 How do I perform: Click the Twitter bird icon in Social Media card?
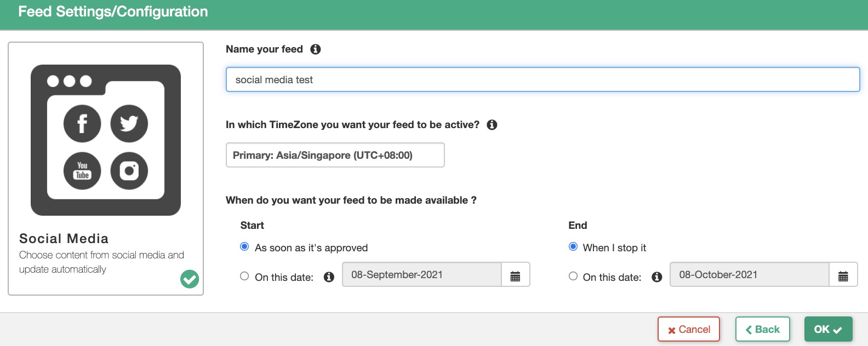tap(129, 124)
